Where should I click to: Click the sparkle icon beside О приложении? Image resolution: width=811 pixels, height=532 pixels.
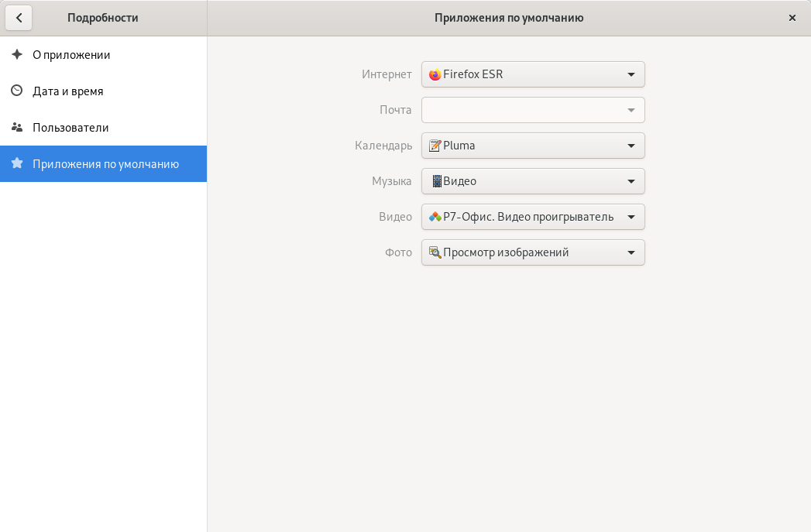pyautogui.click(x=17, y=55)
